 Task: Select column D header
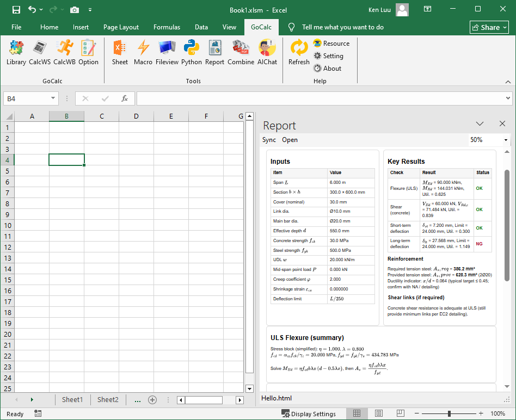point(136,116)
